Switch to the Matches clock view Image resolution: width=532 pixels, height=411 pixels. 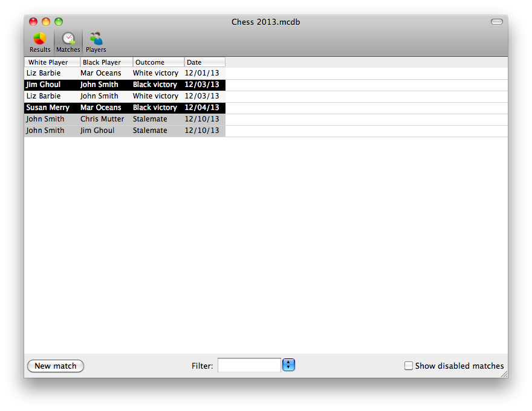(x=68, y=42)
